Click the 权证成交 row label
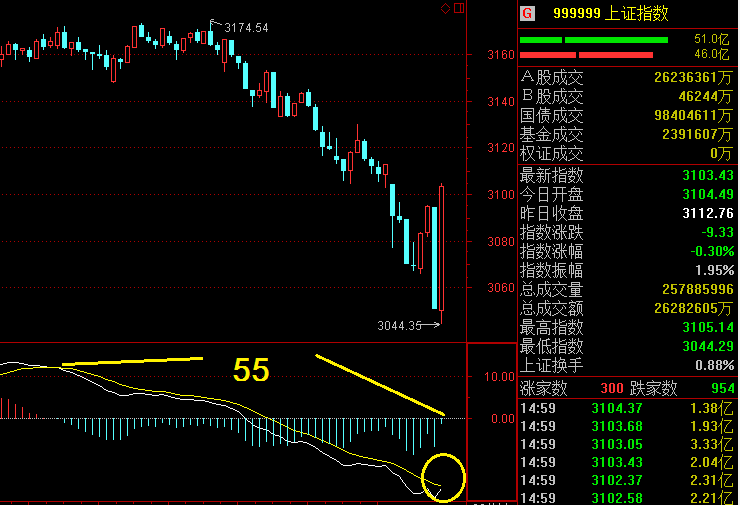 coord(552,154)
